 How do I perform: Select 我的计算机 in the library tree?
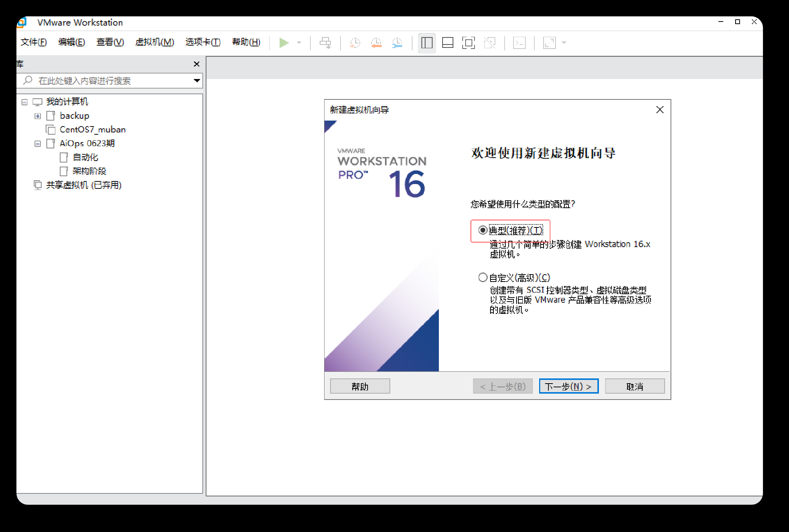point(67,102)
